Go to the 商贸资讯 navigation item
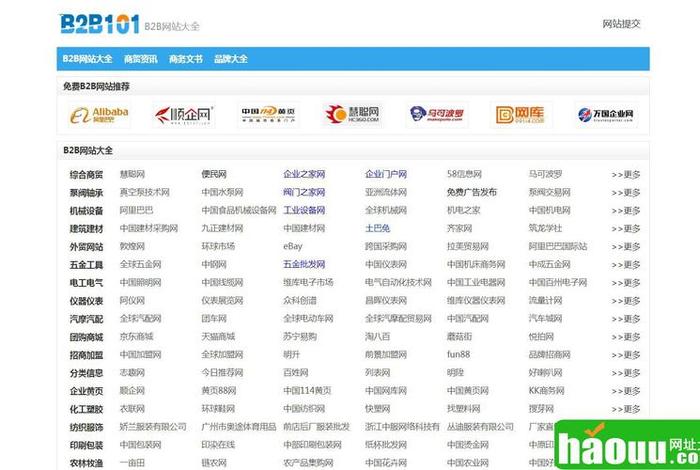 [141, 59]
